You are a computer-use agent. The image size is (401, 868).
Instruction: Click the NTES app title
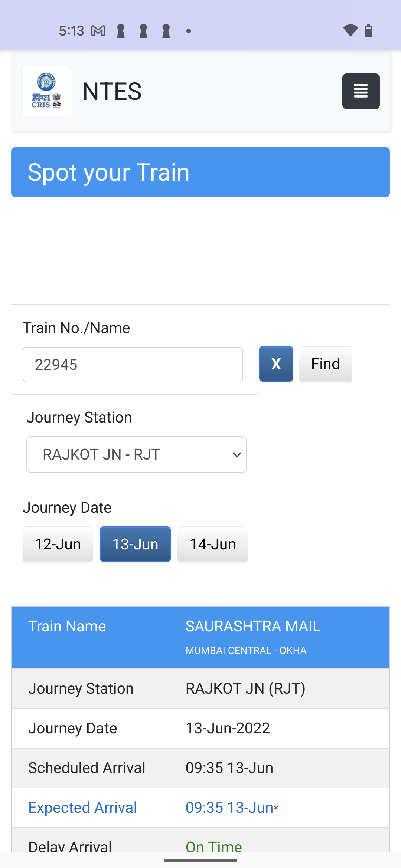[111, 91]
